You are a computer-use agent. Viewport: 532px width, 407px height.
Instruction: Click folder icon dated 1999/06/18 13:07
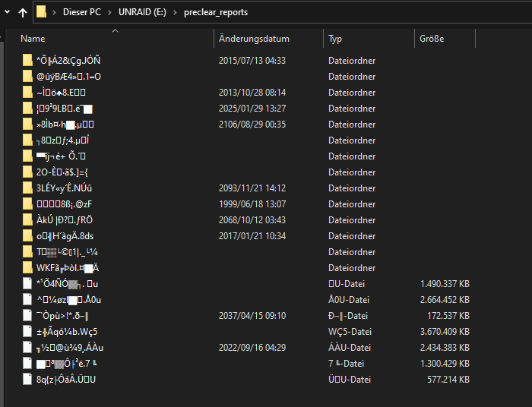pyautogui.click(x=27, y=204)
